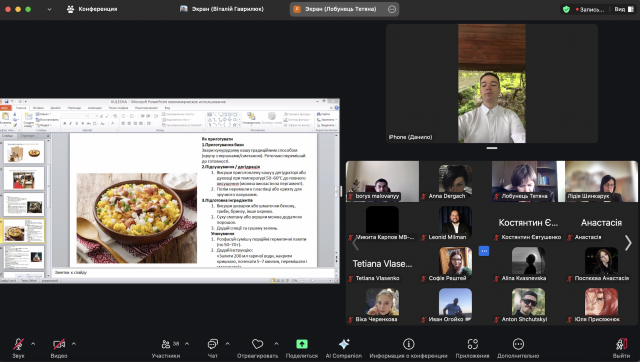Select first slide thumbnail with bowls
640x362 pixels.
coord(24,152)
